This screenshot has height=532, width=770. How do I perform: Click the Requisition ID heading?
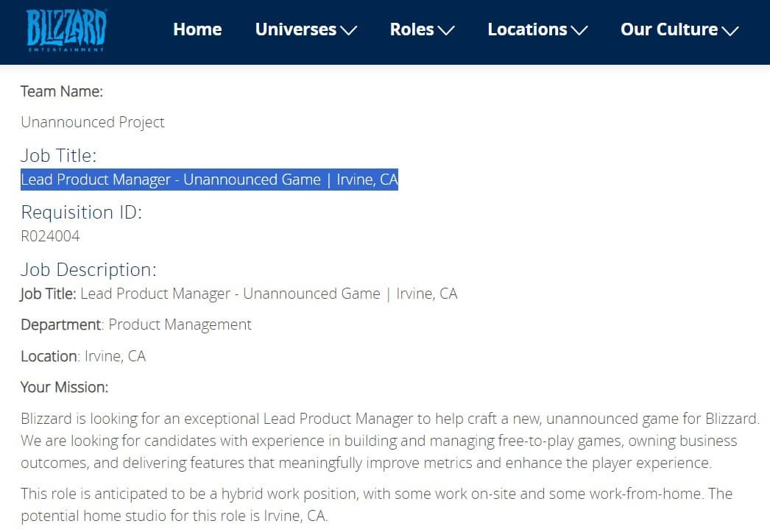[81, 213]
